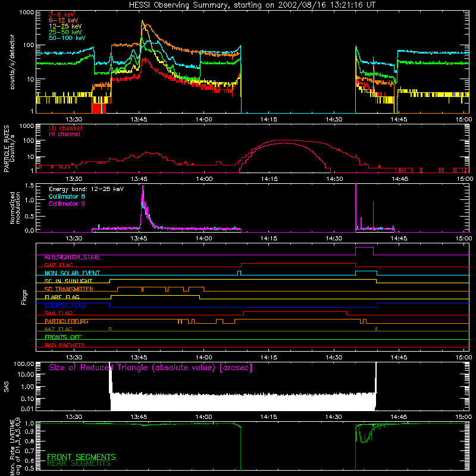This screenshot has height=476, width=476.
Task: Click the vertical Flags axis label
Action: (x=24, y=297)
